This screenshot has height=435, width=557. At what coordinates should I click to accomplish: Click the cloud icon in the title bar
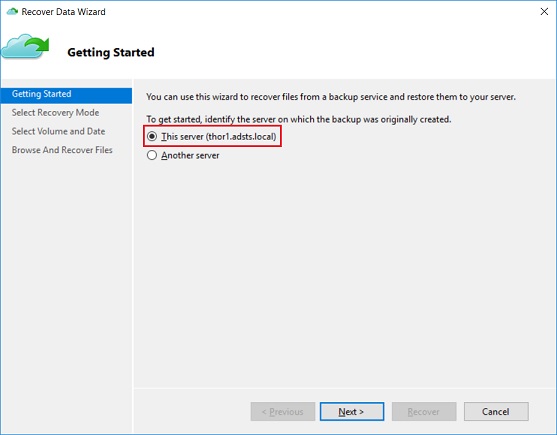[12, 12]
